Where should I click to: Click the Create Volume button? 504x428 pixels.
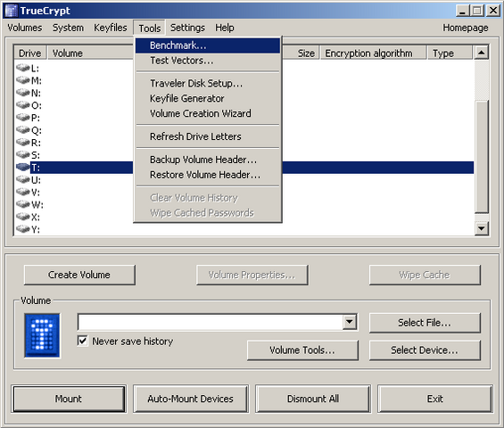pyautogui.click(x=79, y=275)
